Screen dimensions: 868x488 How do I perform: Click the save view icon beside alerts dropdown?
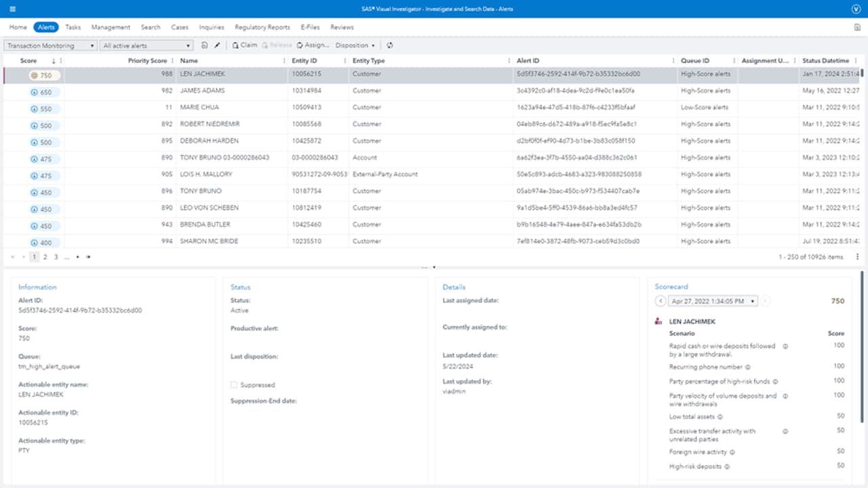pos(205,45)
